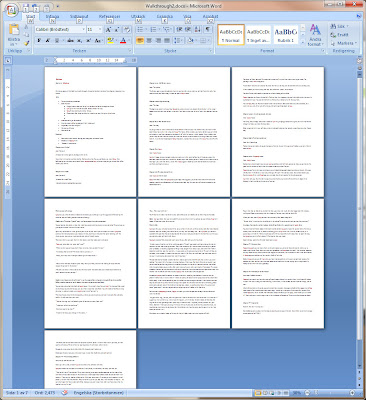The image size is (366, 400).
Task: Click the Paste (Klistra in) clipboard icon
Action: click(x=14, y=30)
